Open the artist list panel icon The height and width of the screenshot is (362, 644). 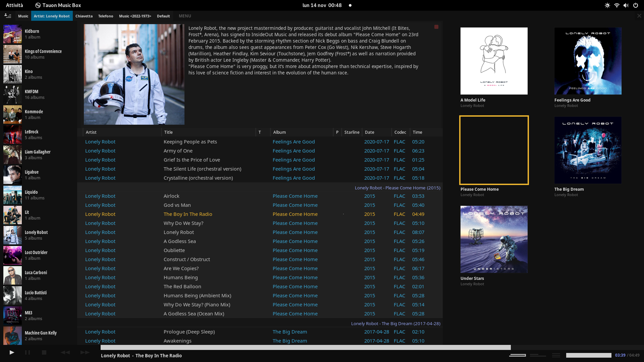pyautogui.click(x=7, y=16)
